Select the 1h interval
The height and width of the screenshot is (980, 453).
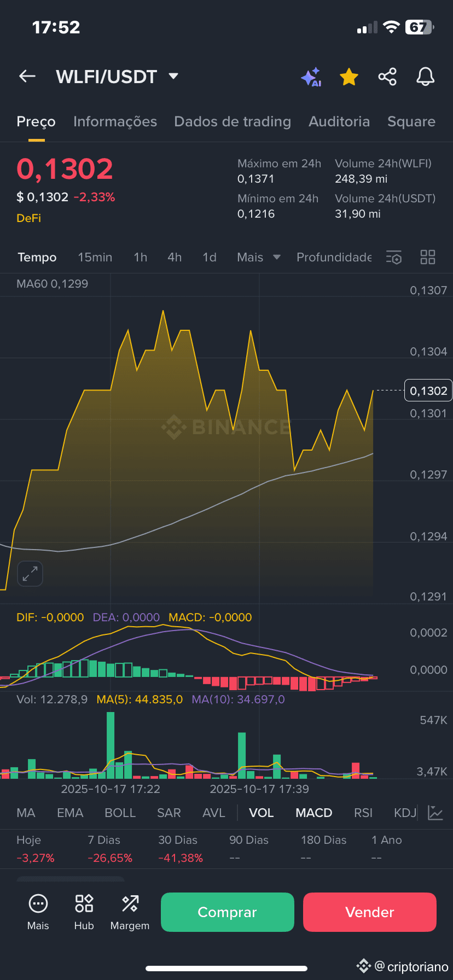pyautogui.click(x=141, y=257)
